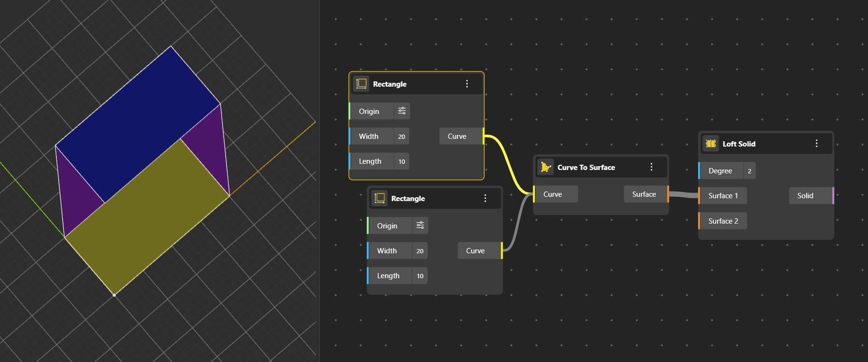Click Curve output of unselected Rectangle node
The height and width of the screenshot is (362, 868).
point(480,251)
